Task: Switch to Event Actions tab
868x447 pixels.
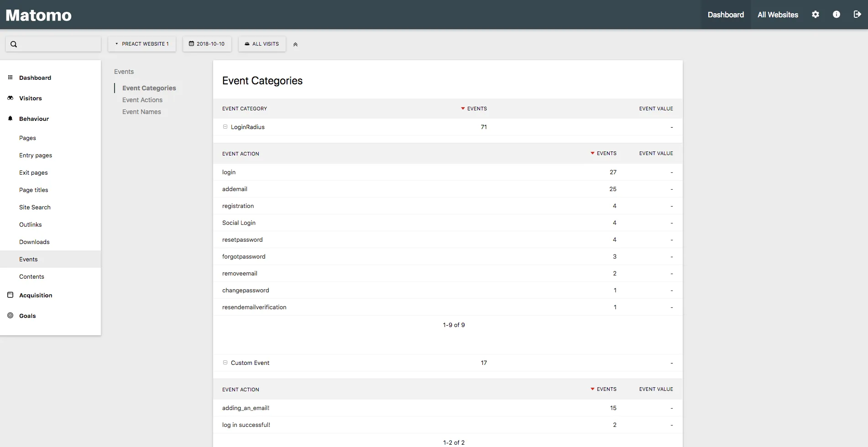Action: pyautogui.click(x=142, y=99)
